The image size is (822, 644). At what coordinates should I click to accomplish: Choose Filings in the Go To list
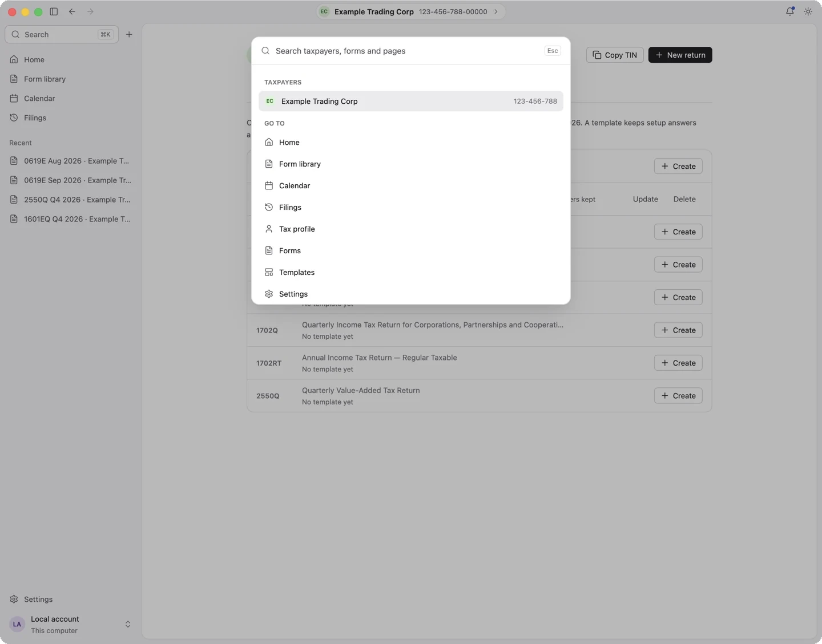coord(411,207)
